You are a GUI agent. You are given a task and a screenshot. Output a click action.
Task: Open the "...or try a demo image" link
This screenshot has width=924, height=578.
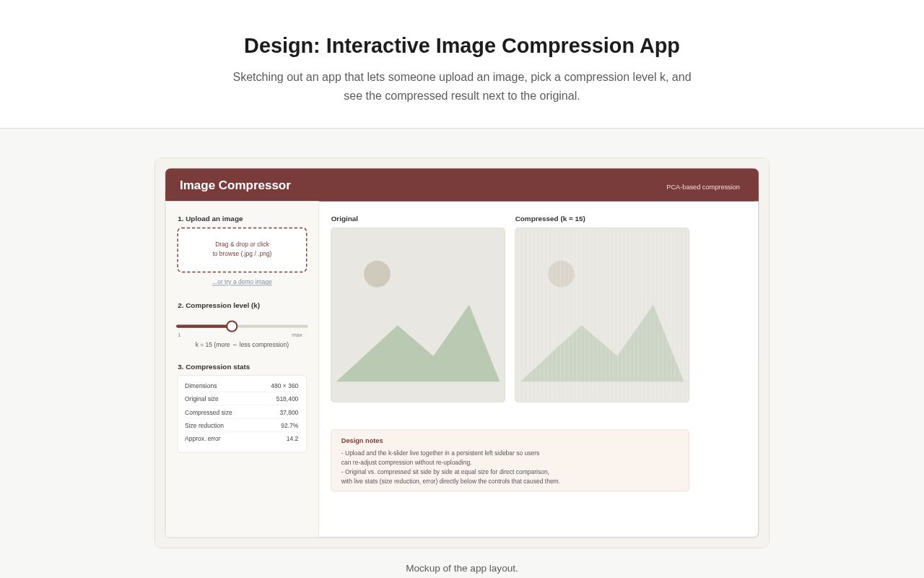tap(242, 282)
